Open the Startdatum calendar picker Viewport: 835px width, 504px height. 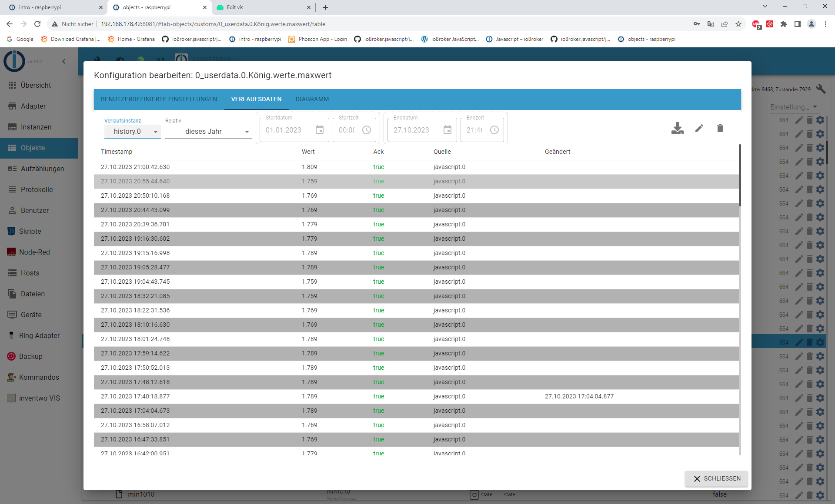320,130
